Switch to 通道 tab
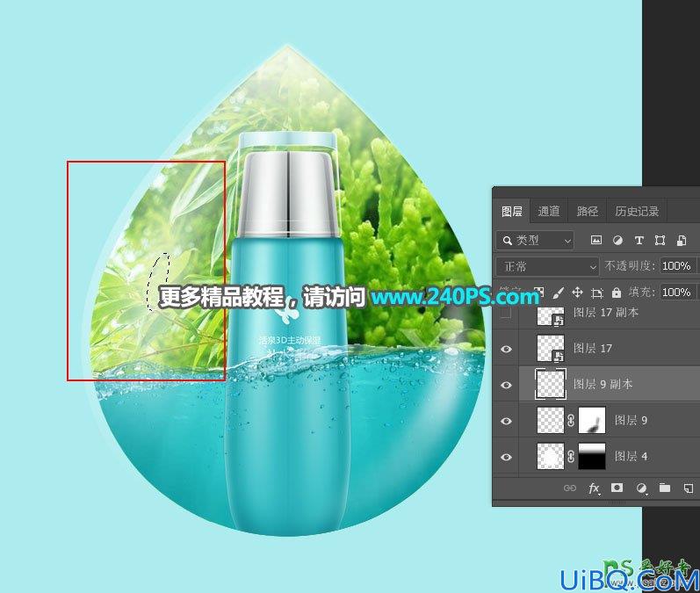This screenshot has height=593, width=700. [x=549, y=211]
